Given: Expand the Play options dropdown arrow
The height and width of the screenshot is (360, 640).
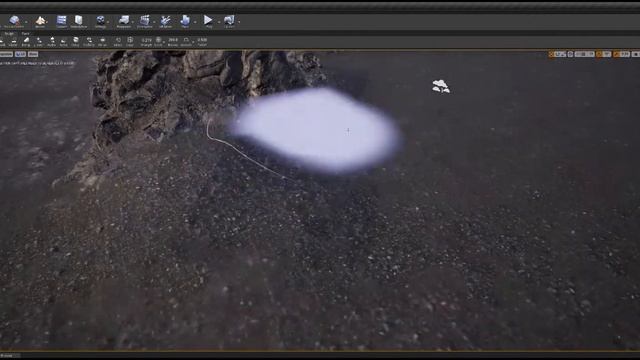Looking at the screenshot, I should click(x=218, y=22).
